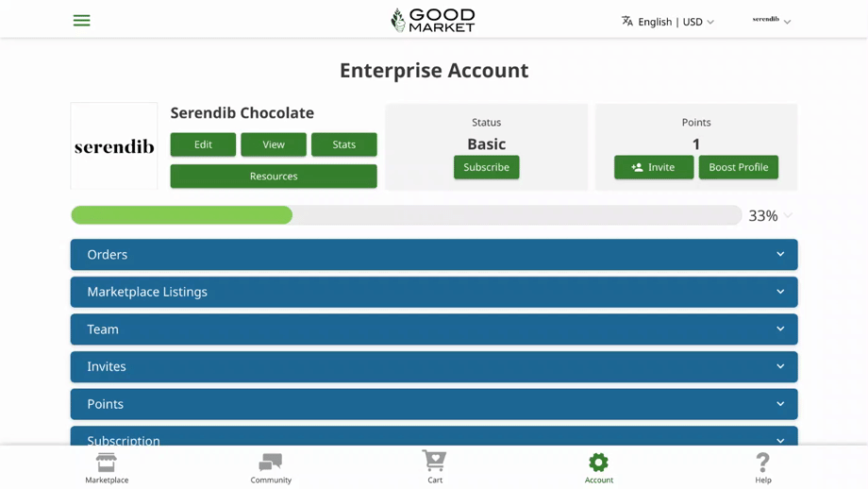Expand the Marketplace Listings section

pos(434,292)
